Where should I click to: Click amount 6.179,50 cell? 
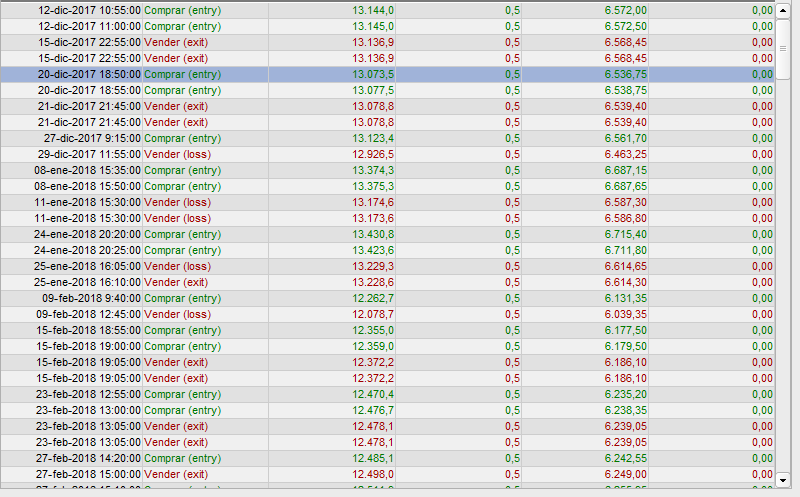[626, 346]
